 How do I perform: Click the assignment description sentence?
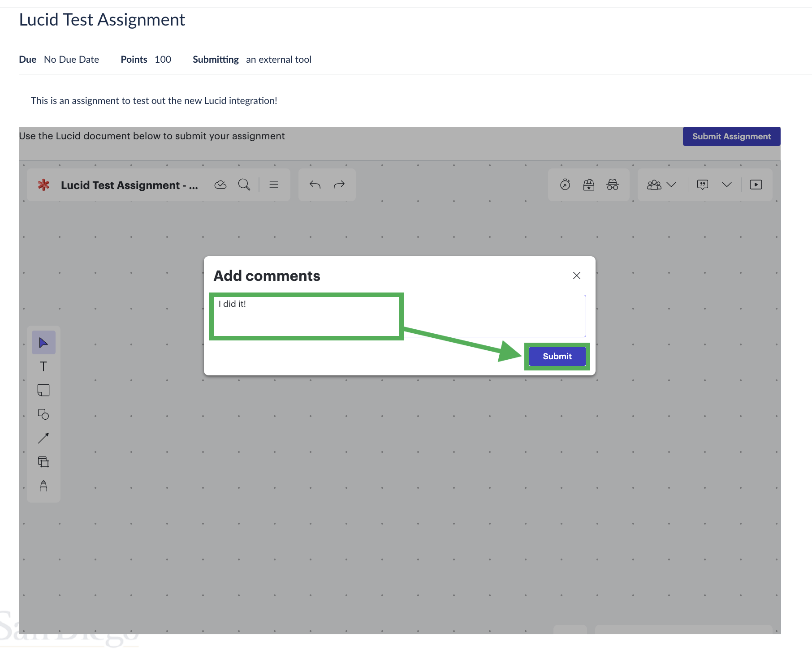click(x=154, y=101)
